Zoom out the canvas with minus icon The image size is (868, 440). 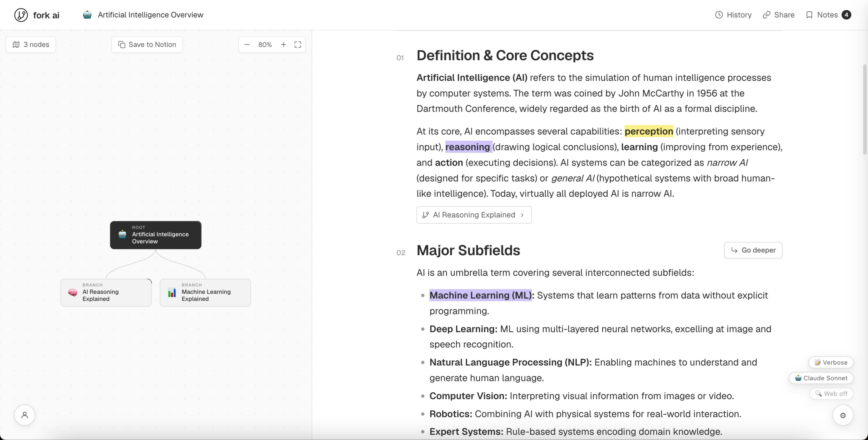pos(247,44)
